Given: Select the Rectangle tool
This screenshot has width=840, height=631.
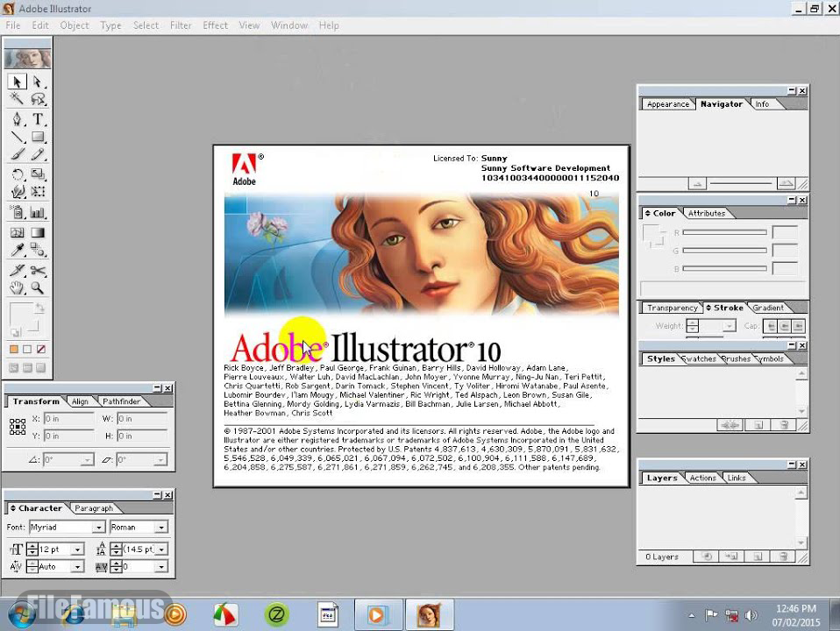Looking at the screenshot, I should click(x=38, y=137).
